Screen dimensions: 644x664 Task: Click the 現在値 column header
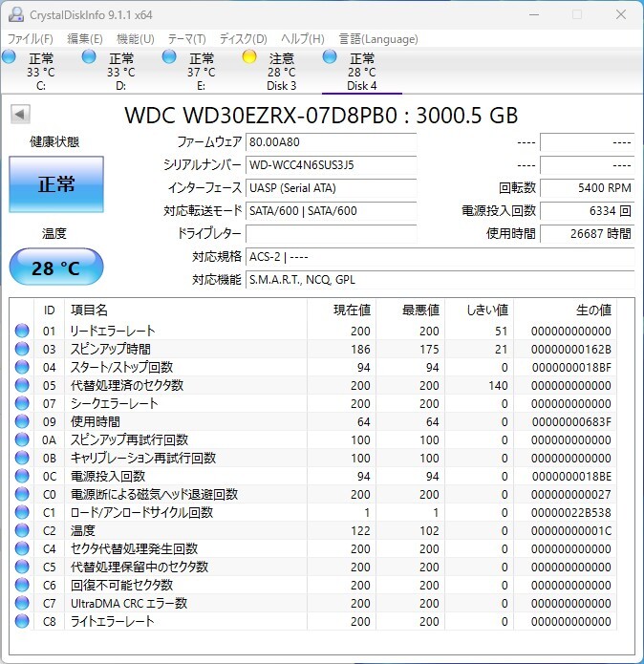(x=341, y=310)
